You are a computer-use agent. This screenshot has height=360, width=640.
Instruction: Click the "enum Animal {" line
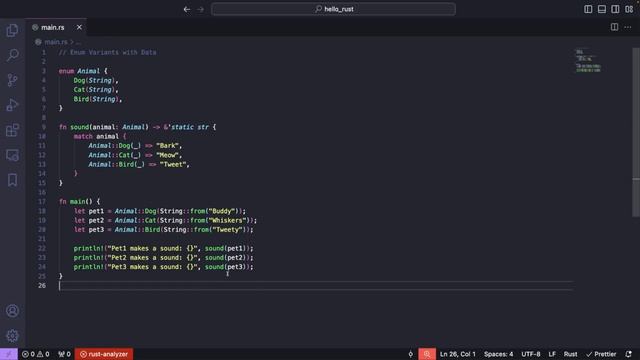pyautogui.click(x=83, y=71)
